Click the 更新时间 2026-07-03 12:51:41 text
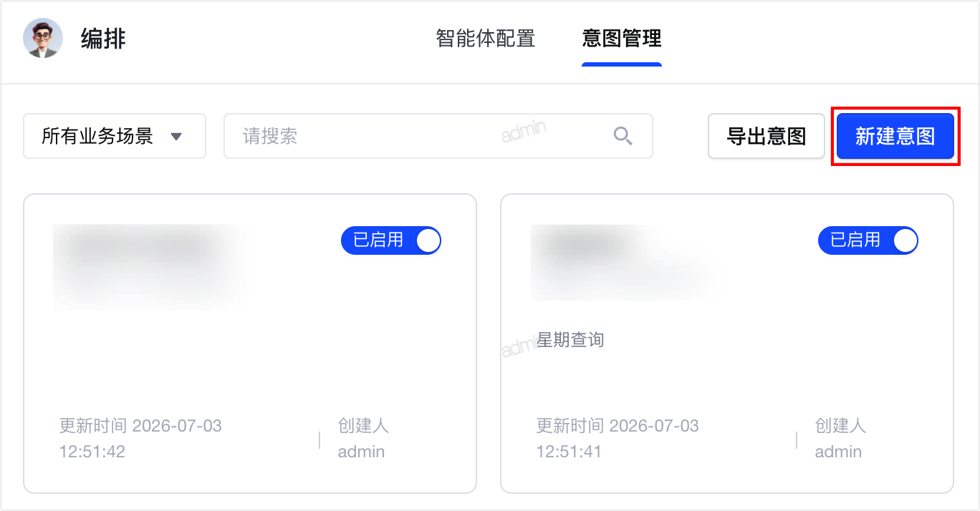This screenshot has height=511, width=980. tap(618, 439)
